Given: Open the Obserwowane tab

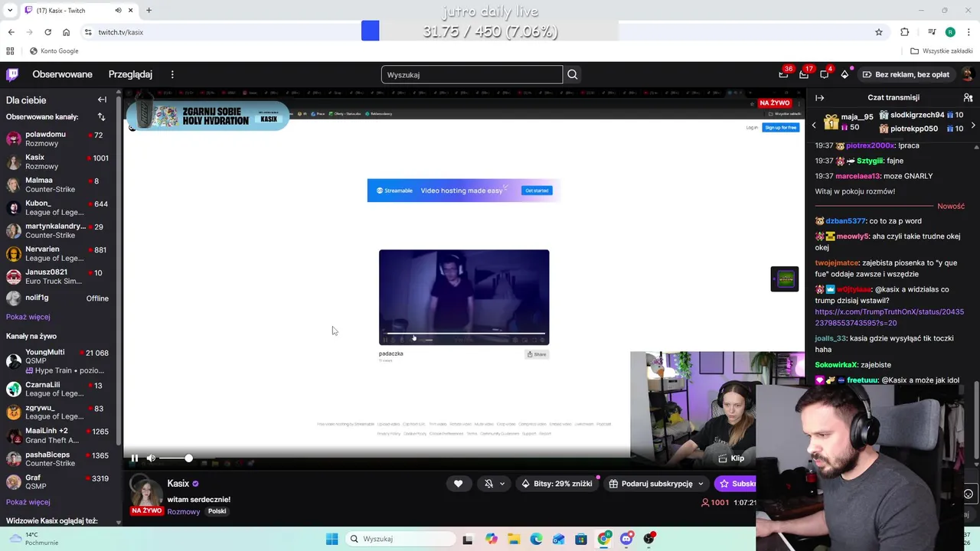Looking at the screenshot, I should click(62, 74).
